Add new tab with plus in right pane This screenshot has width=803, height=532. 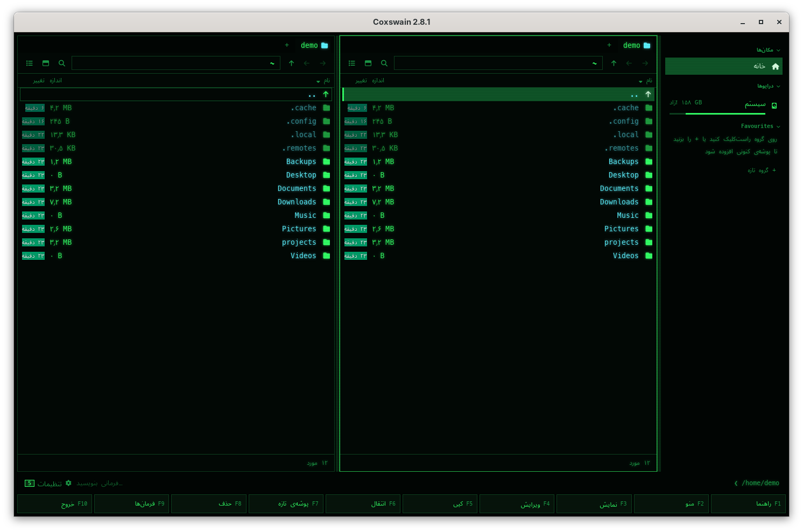click(x=609, y=45)
